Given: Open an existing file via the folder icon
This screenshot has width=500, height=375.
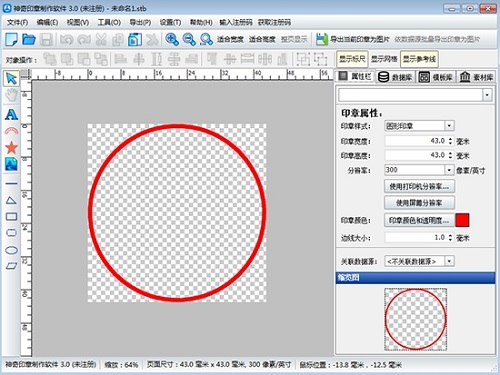Looking at the screenshot, I should [29, 39].
